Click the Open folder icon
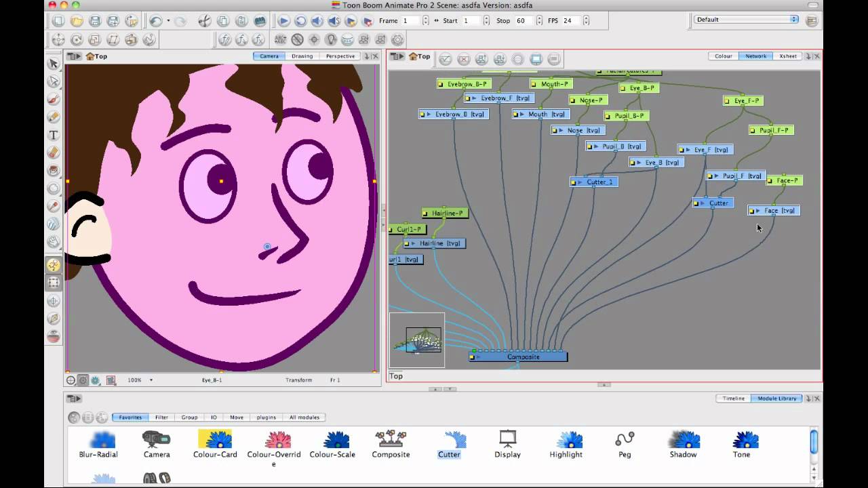Screen dimensions: 868x488 (x=77, y=21)
